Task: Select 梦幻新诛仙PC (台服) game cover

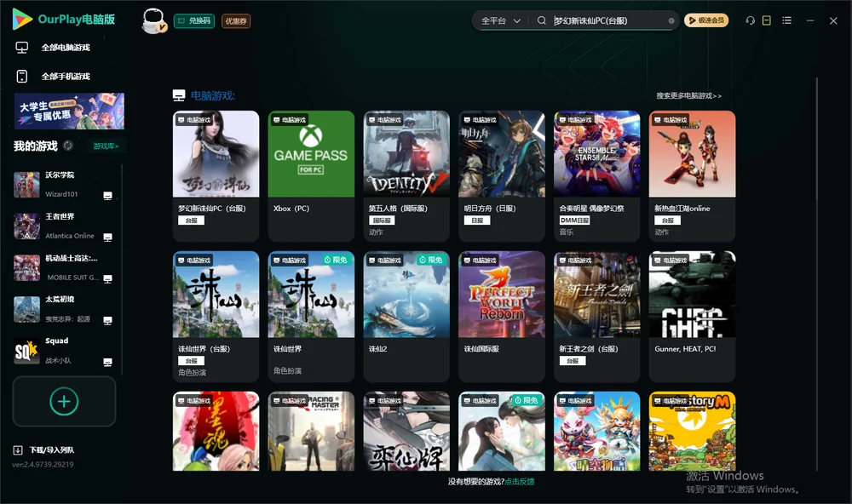Action: pyautogui.click(x=216, y=154)
